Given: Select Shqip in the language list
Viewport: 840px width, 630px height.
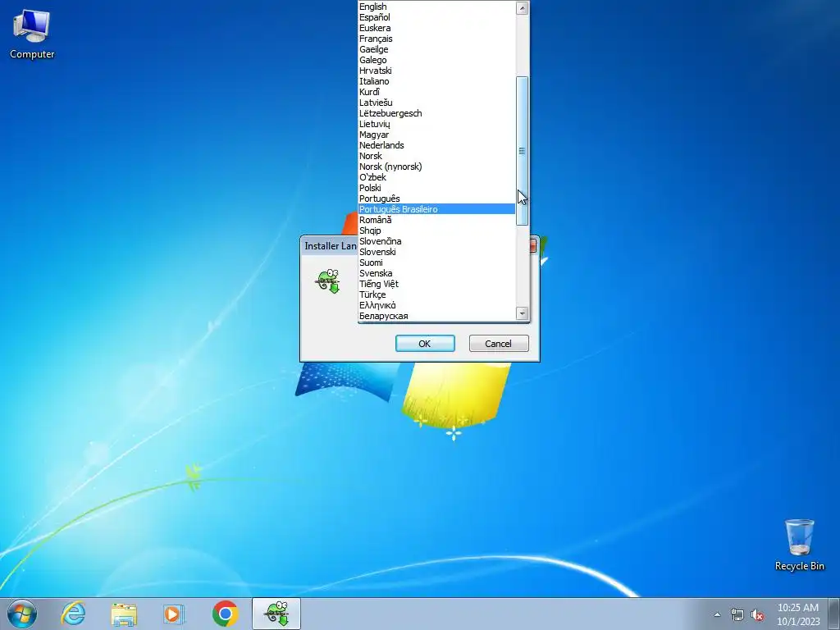Looking at the screenshot, I should 436,231.
